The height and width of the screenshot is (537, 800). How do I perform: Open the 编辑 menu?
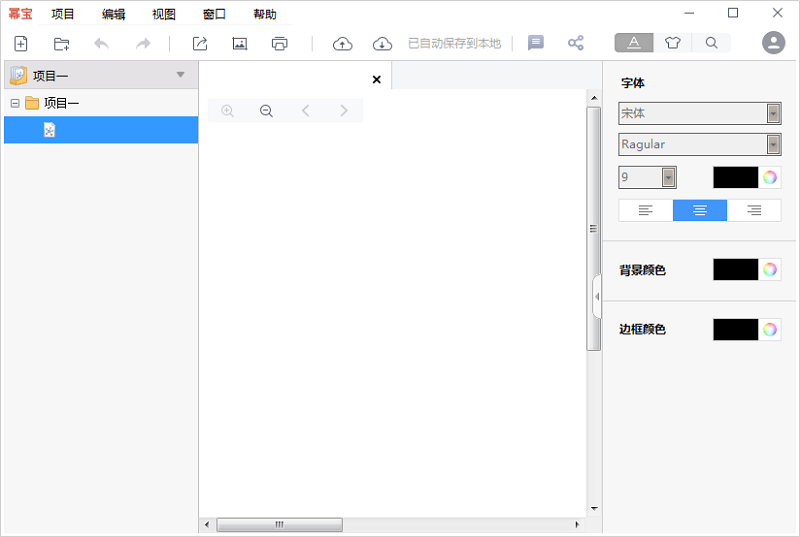pyautogui.click(x=113, y=14)
